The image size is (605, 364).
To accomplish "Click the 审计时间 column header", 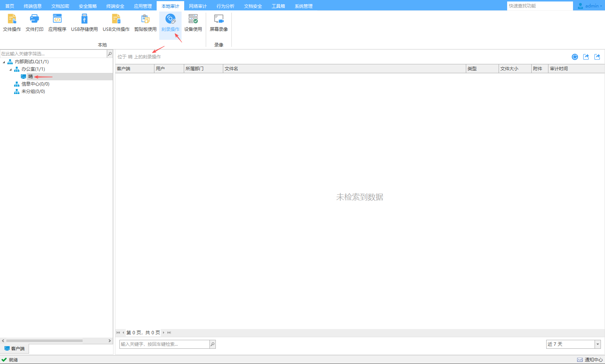I will pyautogui.click(x=559, y=69).
